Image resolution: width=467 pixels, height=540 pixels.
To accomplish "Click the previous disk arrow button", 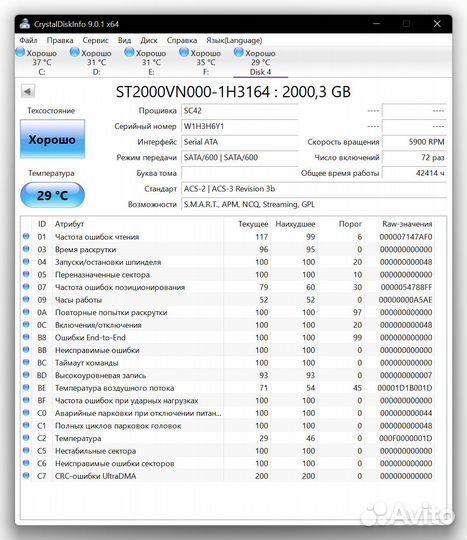I will (x=28, y=91).
